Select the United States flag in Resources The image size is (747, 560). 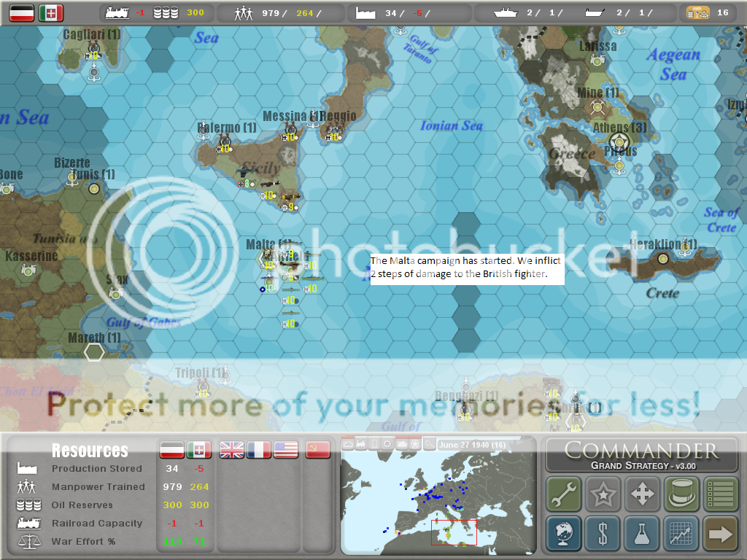pyautogui.click(x=286, y=450)
